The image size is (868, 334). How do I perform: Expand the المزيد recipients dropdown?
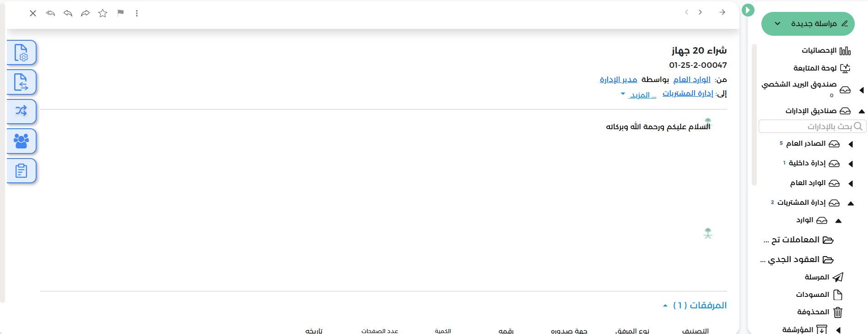pyautogui.click(x=638, y=95)
